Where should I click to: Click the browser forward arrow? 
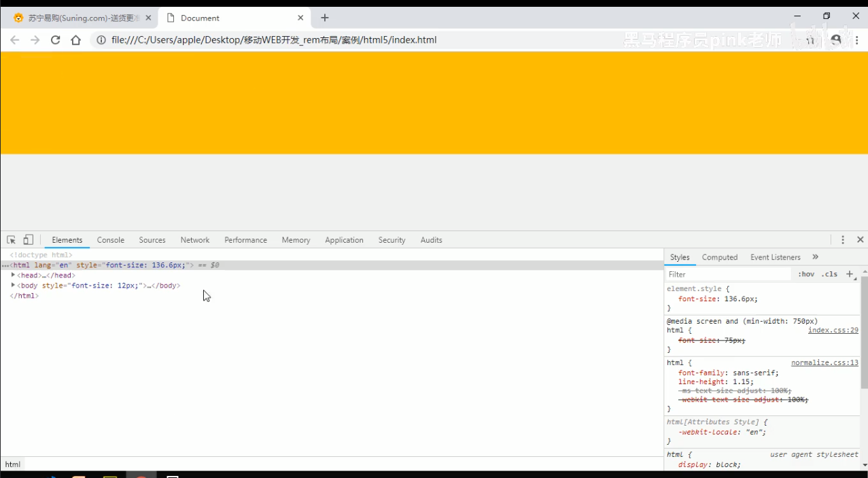tap(35, 40)
